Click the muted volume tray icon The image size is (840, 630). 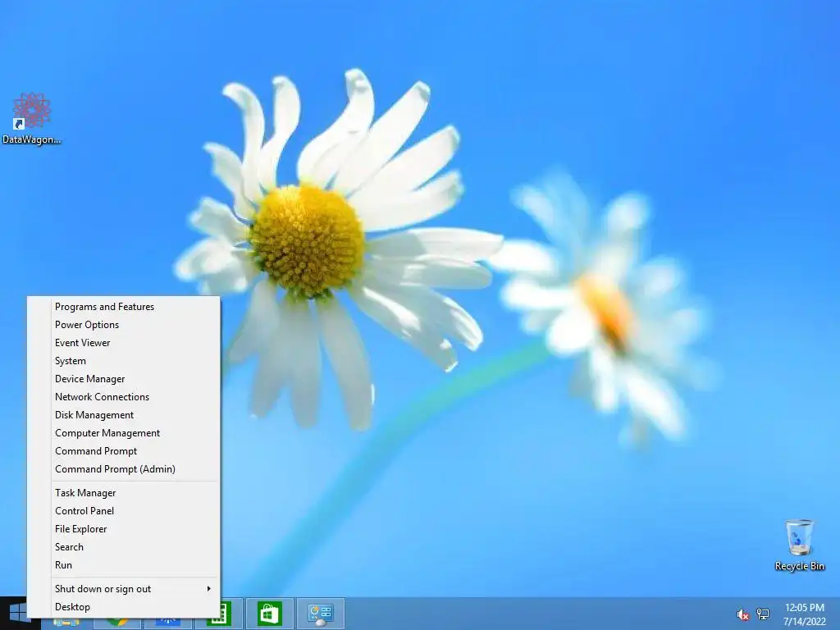[743, 614]
